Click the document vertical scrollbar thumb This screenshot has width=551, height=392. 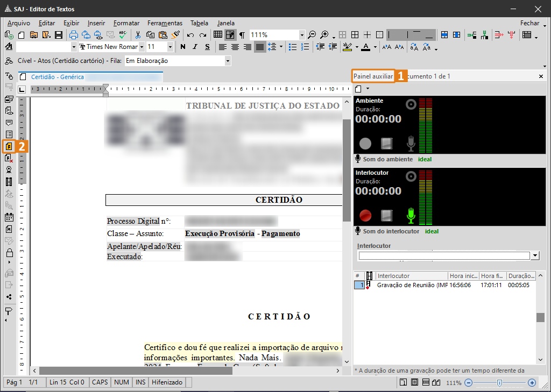point(347,170)
